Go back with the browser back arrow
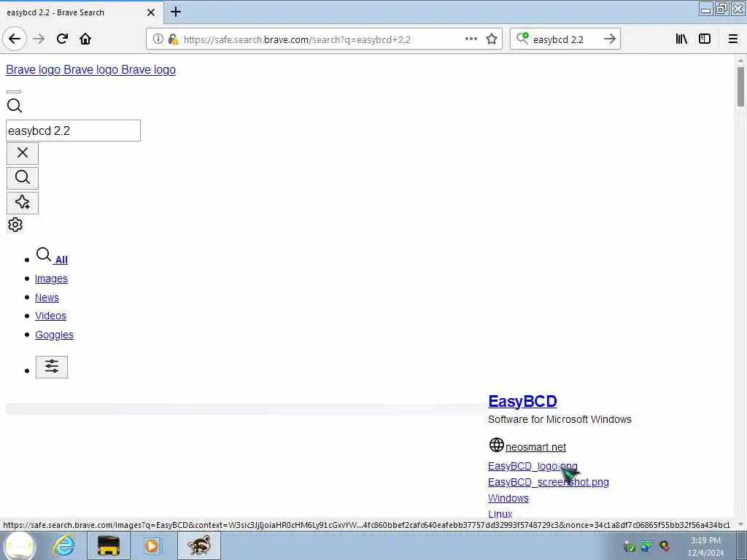Viewport: 747px width, 560px height. pyautogui.click(x=15, y=39)
